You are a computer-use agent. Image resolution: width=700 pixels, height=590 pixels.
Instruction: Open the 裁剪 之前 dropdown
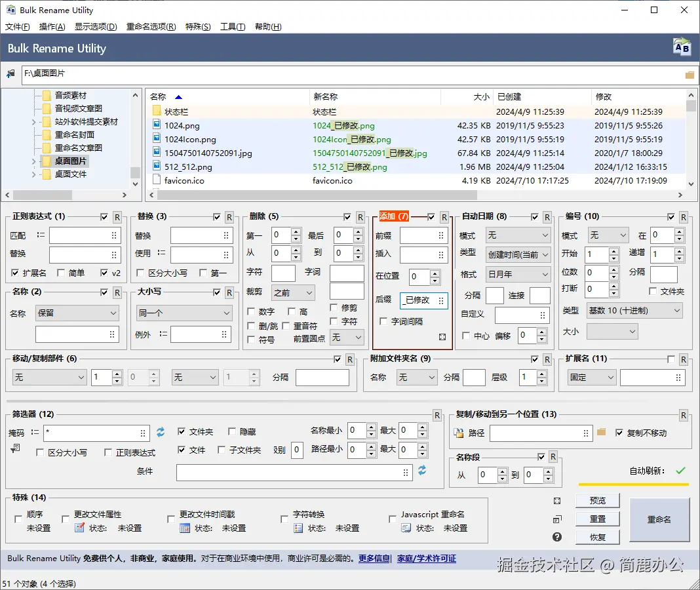click(293, 293)
